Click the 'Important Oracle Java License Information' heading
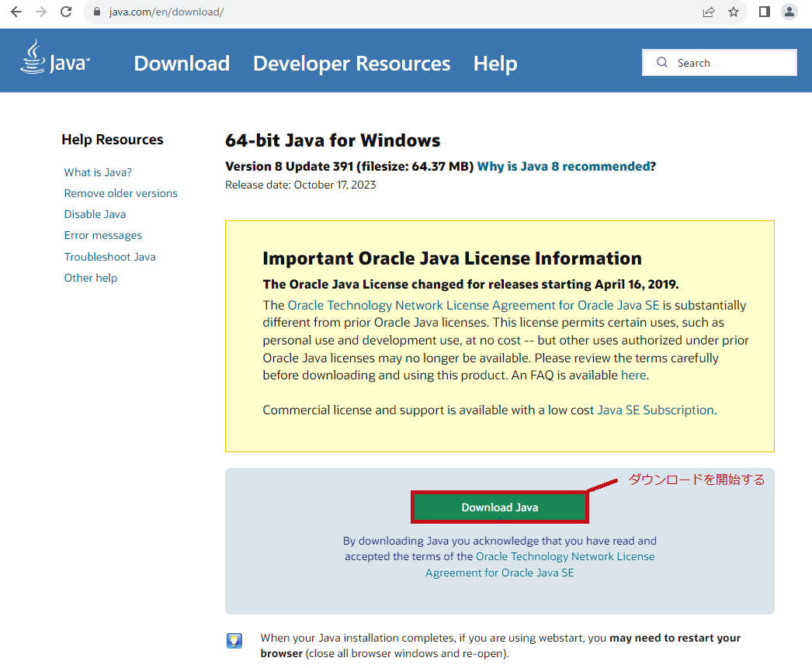 click(452, 258)
